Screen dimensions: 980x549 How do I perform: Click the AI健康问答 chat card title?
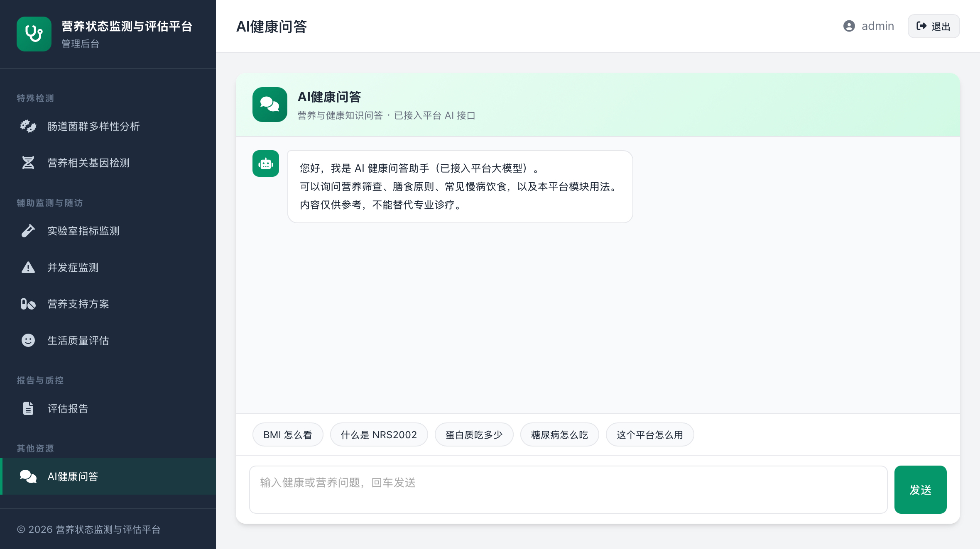click(x=329, y=97)
